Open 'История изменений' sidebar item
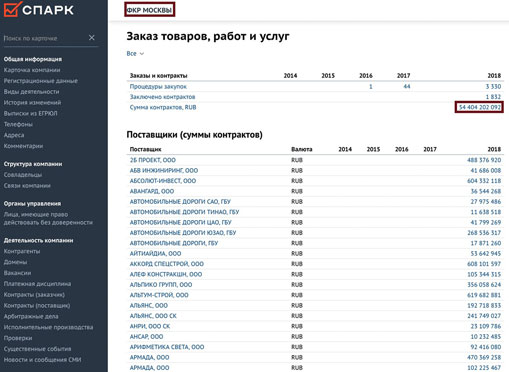The height and width of the screenshot is (372, 509). click(x=32, y=103)
